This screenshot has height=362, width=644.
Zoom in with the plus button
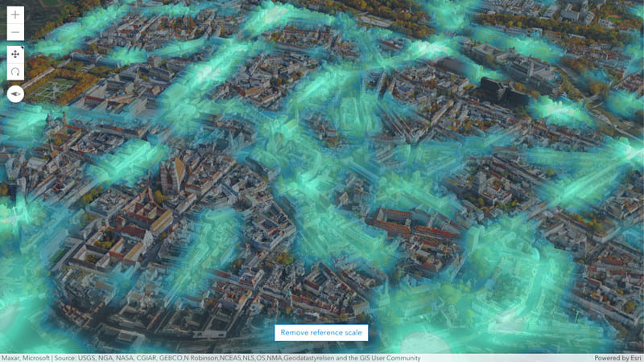[x=15, y=14]
